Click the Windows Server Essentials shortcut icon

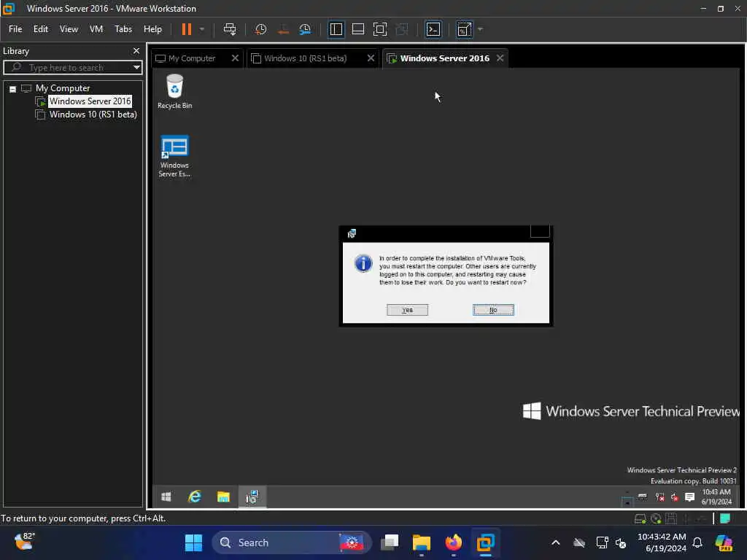click(174, 156)
